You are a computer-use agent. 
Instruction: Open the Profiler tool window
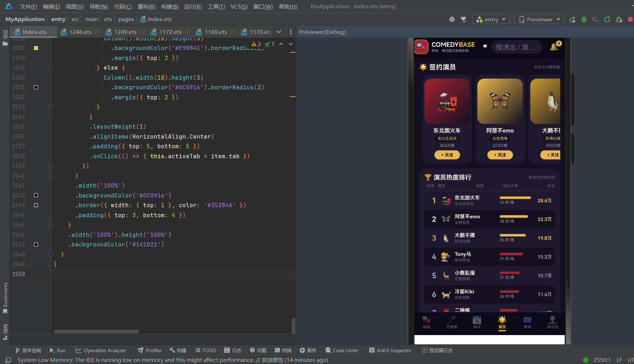tap(150, 350)
